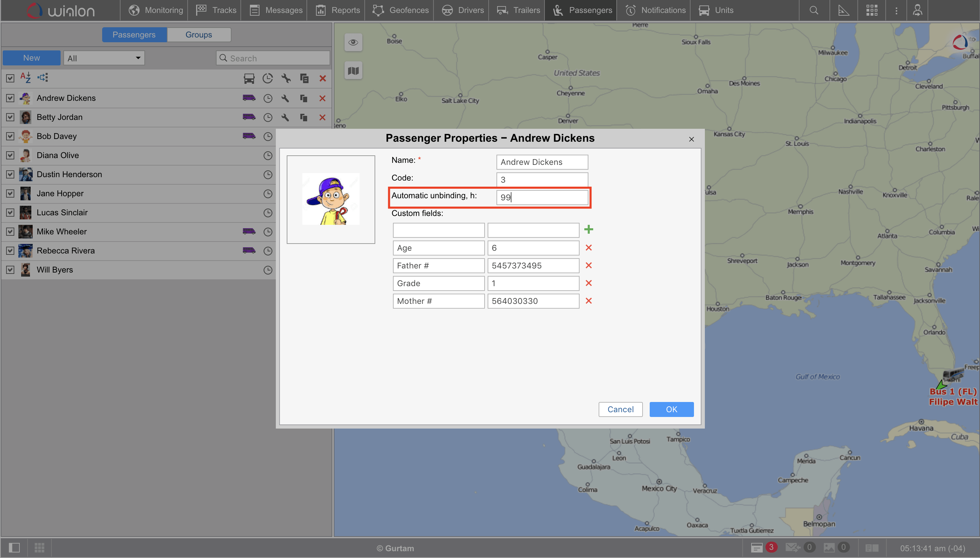Open the map layers book icon

[353, 71]
